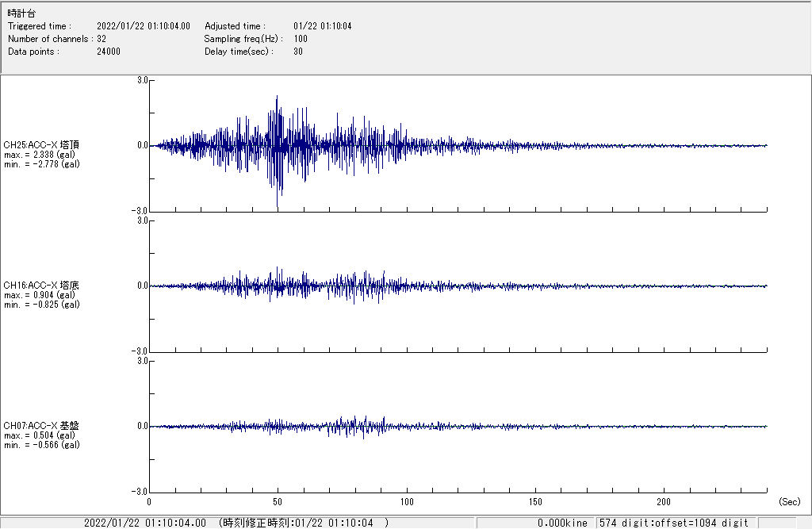Click the CH25 max 2.338 (gal) readout

pos(40,155)
